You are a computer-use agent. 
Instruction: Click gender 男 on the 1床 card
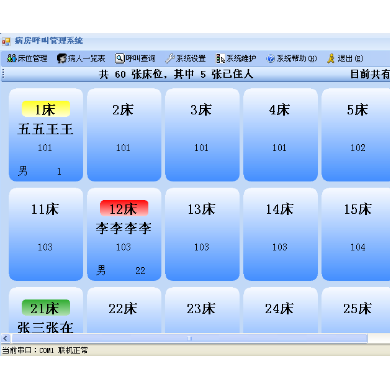point(23,171)
